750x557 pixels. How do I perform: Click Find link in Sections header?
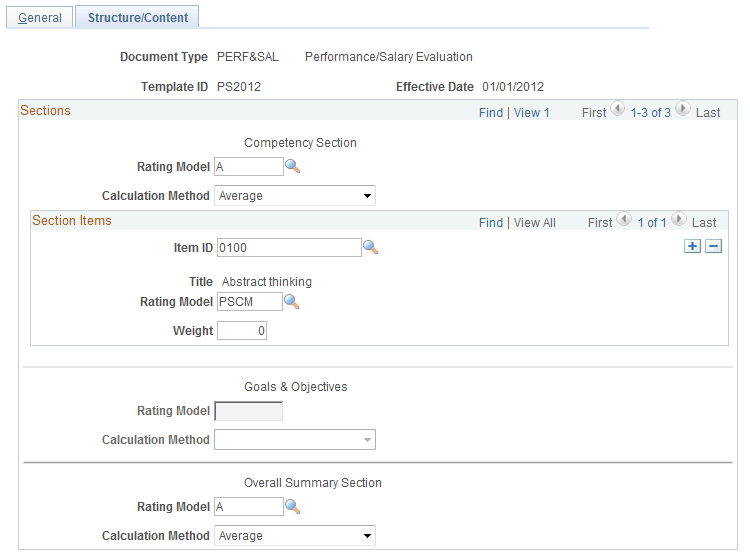tap(491, 113)
